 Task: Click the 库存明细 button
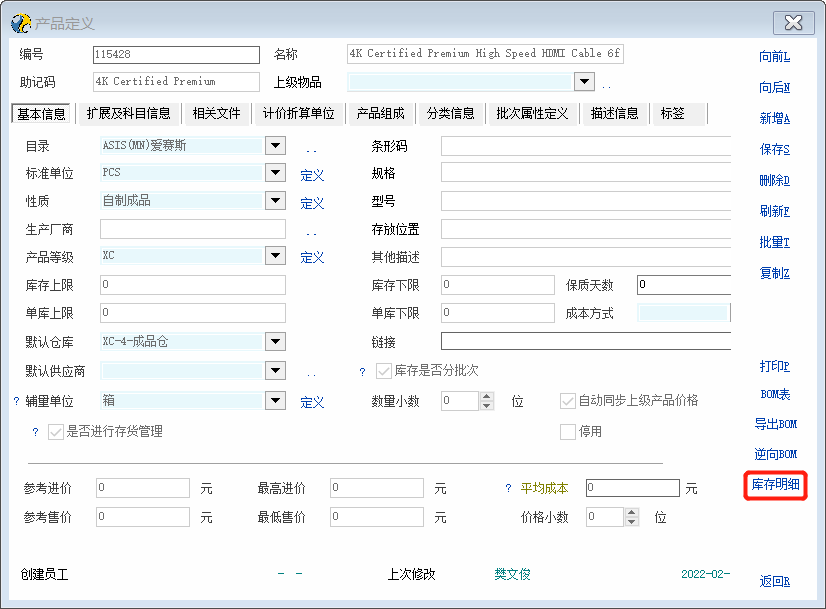click(775, 486)
